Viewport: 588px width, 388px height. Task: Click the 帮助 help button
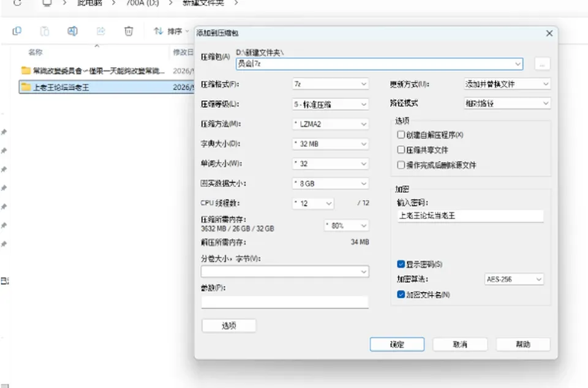(x=523, y=344)
